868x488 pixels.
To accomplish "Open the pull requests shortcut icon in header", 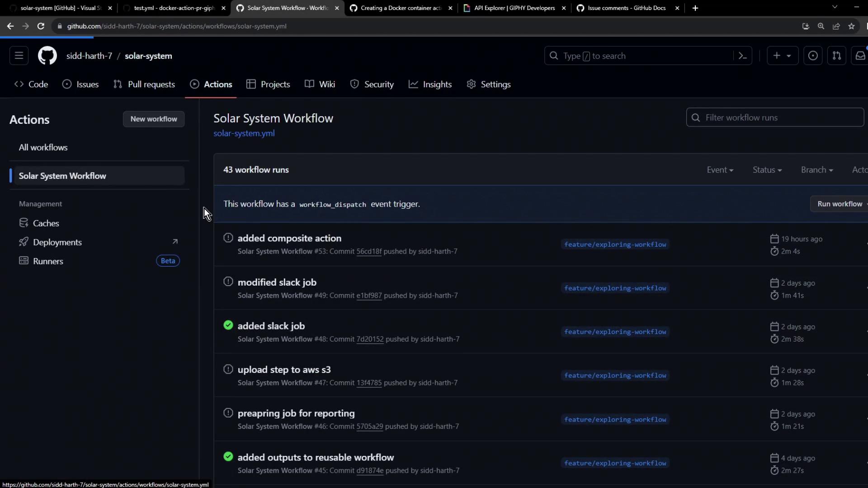I will click(x=836, y=56).
